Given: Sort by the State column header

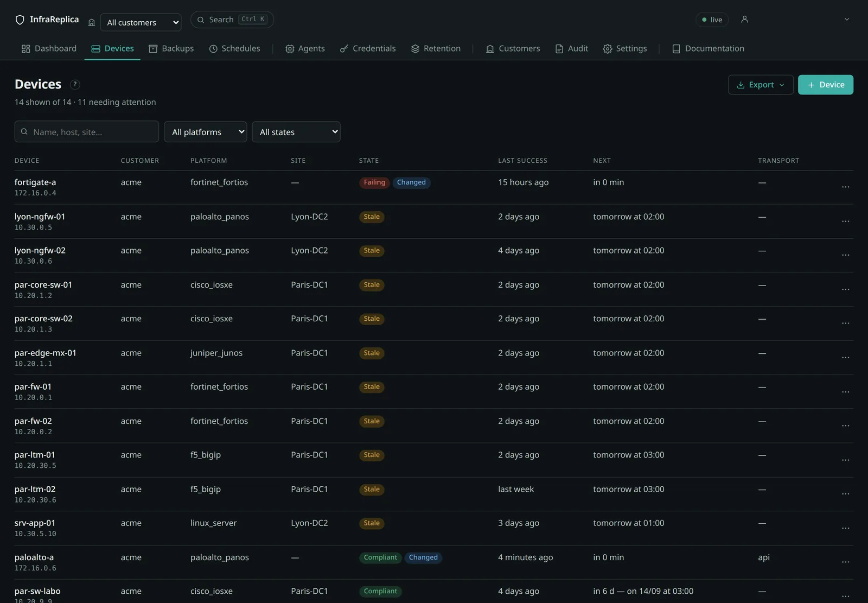Looking at the screenshot, I should [369, 161].
